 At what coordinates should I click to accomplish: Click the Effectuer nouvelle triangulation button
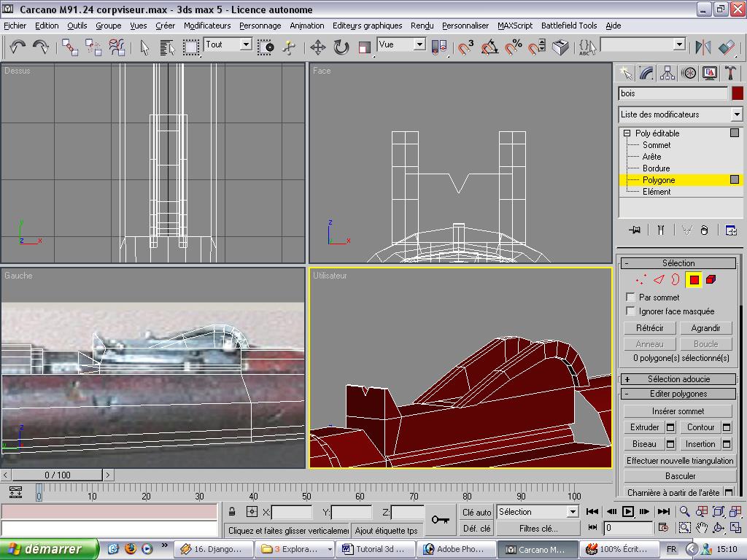(x=680, y=461)
